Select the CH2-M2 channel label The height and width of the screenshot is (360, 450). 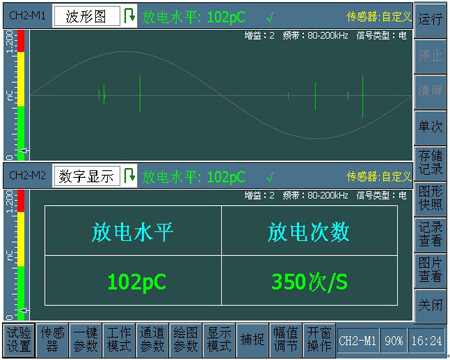tap(27, 175)
